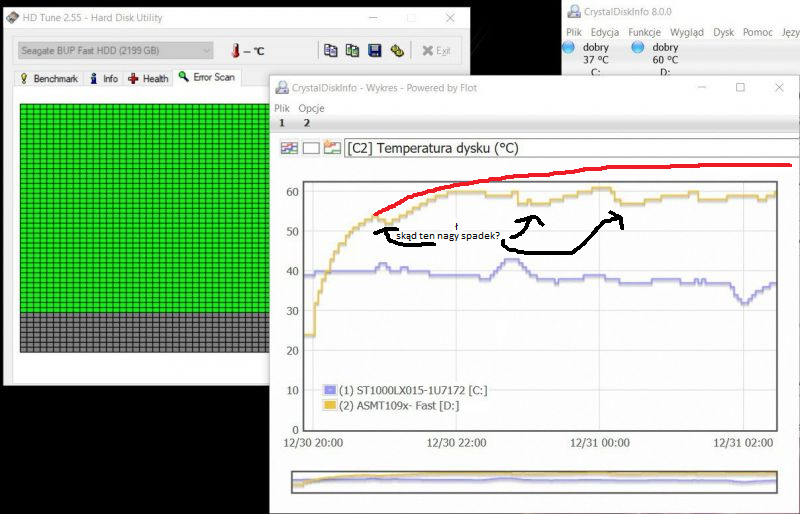Toggle the ST1000LX015 [C:] legend entry
The width and height of the screenshot is (800, 514).
[406, 390]
